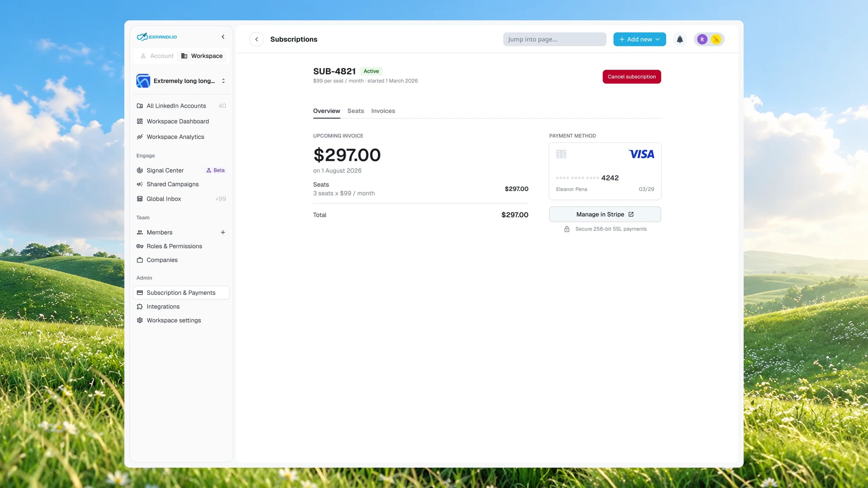Open the Invoices tab
This screenshot has width=868, height=488.
coord(383,111)
